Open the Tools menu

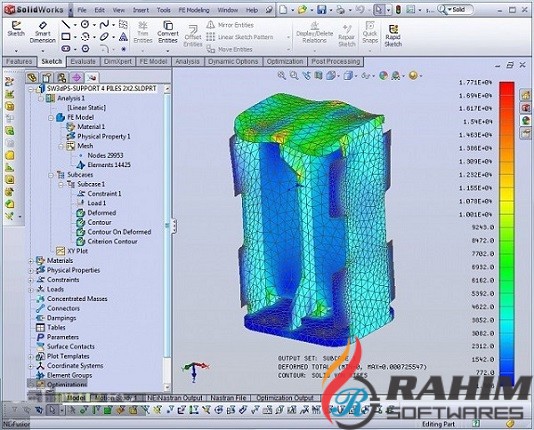click(163, 10)
